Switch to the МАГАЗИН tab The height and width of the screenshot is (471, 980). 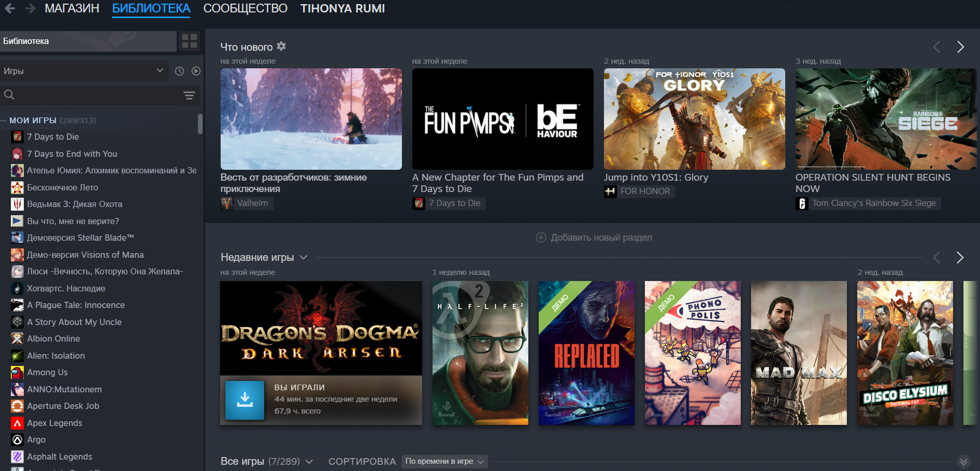coord(72,8)
